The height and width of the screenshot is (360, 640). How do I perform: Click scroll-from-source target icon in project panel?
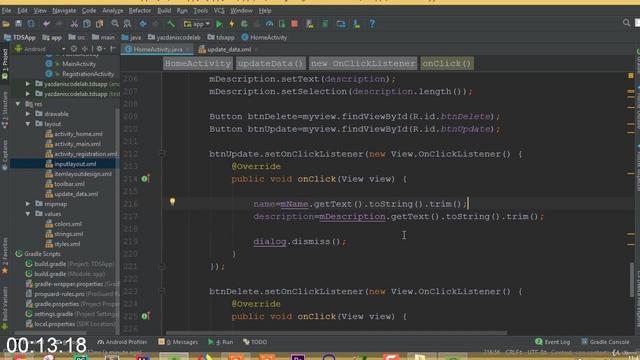click(x=74, y=49)
